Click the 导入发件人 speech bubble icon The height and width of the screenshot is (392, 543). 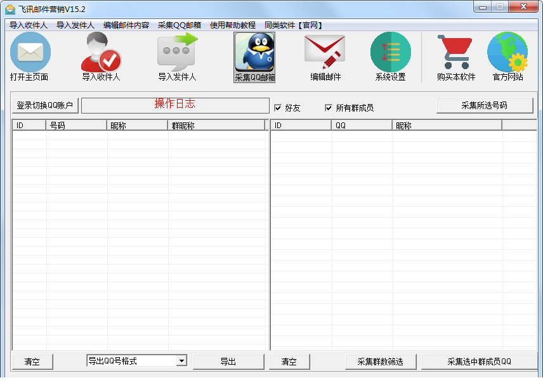[x=178, y=52]
